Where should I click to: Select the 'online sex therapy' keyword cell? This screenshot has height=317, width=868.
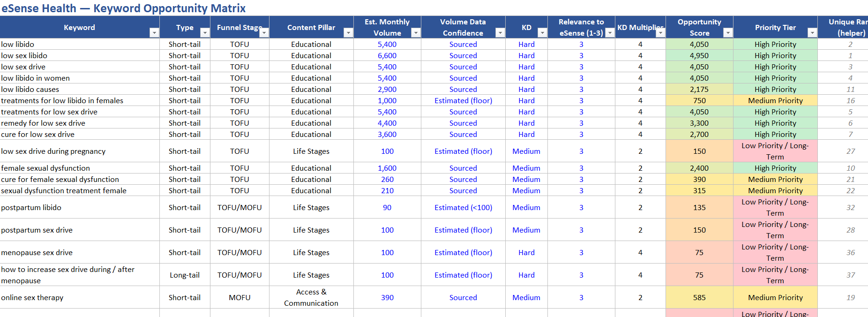click(80, 297)
